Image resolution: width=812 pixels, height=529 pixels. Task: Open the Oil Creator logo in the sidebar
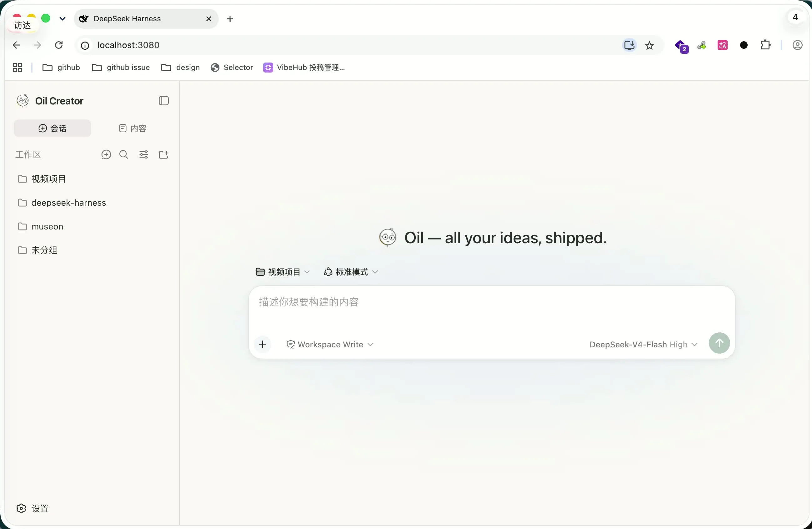tap(23, 101)
